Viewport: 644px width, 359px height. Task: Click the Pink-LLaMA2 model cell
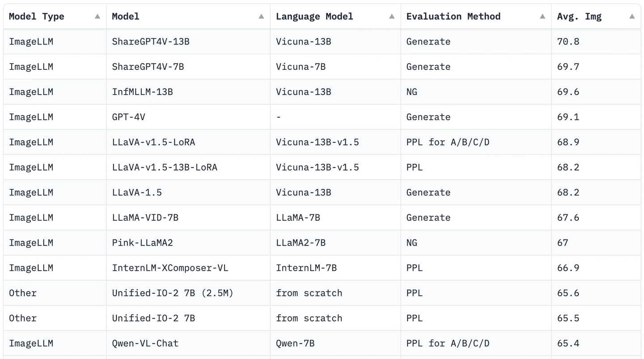coord(188,243)
